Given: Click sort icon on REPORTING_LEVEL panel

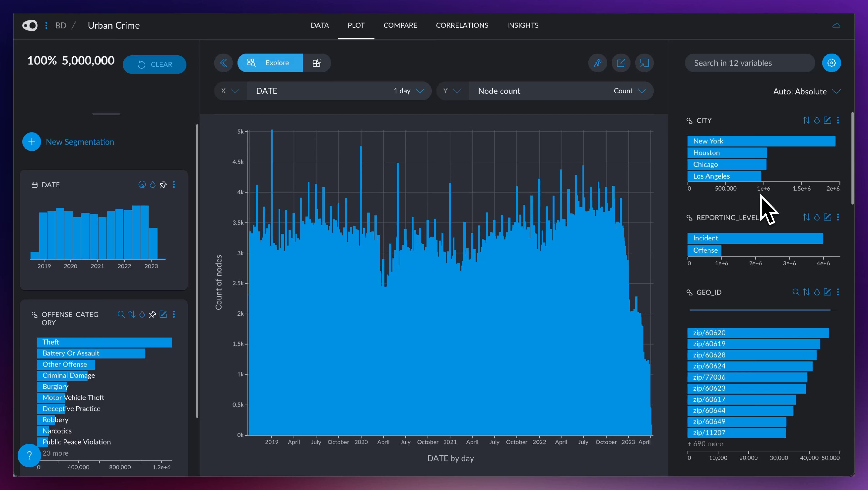Looking at the screenshot, I should [x=806, y=217].
